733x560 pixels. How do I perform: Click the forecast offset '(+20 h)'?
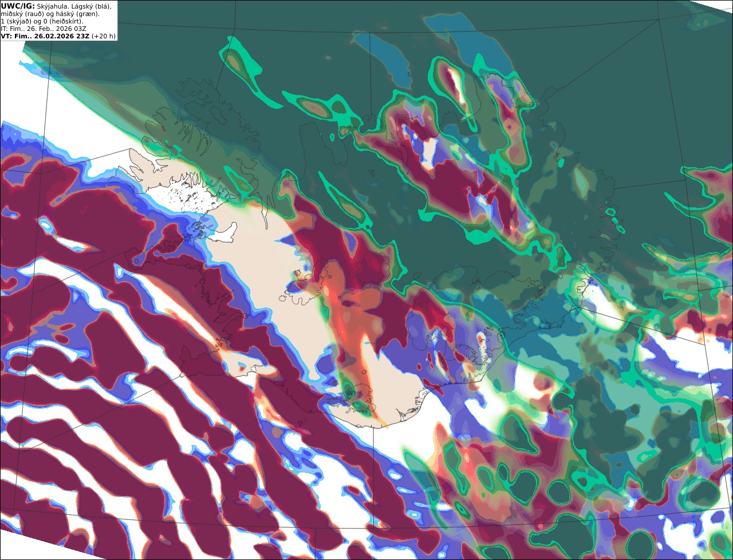coord(104,36)
